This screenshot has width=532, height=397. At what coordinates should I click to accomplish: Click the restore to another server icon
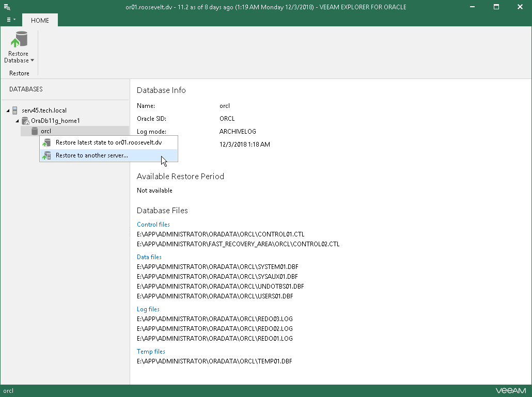tap(47, 155)
